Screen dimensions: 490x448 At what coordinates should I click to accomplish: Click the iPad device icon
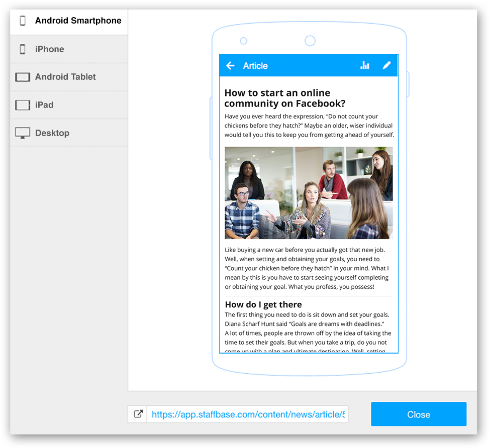[x=23, y=105]
